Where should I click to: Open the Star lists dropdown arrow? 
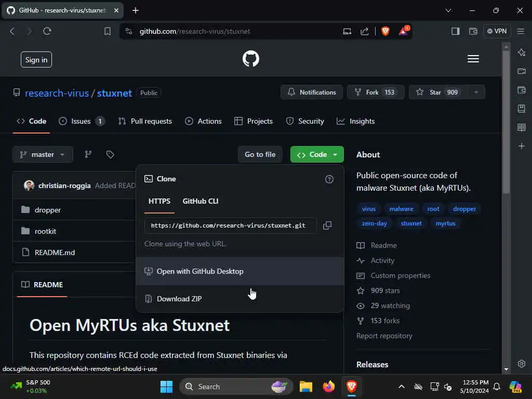476,92
